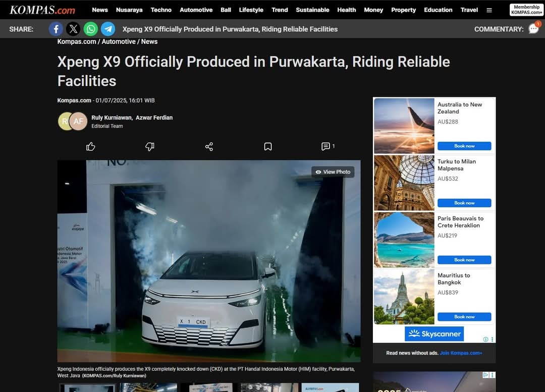Go to the Ball section
Screen dimensions: 545x392
click(226, 10)
